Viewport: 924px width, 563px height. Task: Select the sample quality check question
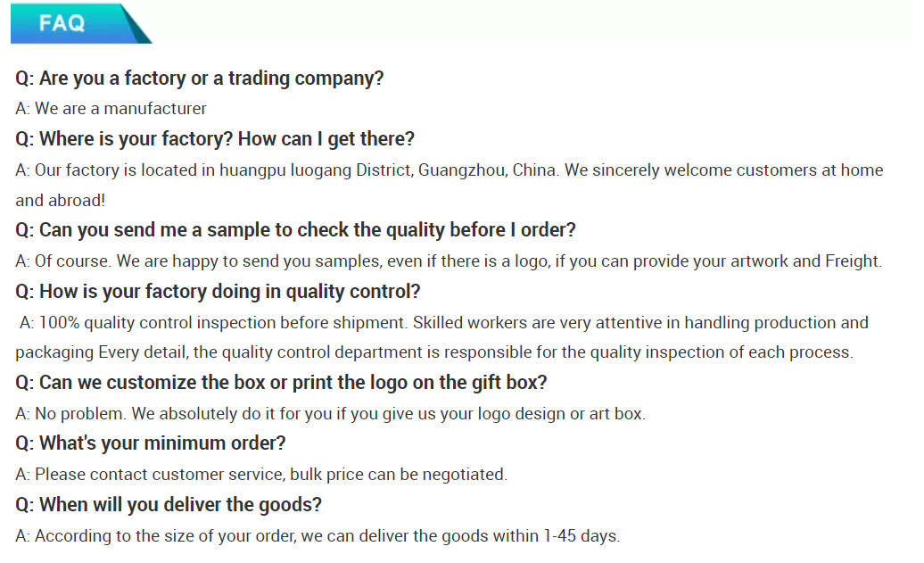[x=295, y=230]
